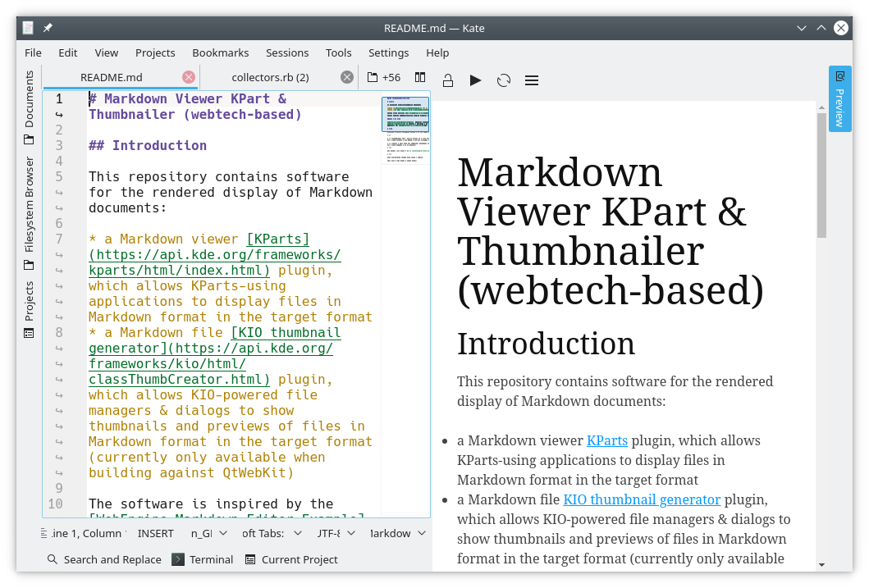The image size is (869, 588).
Task: Click the refresh preview icon
Action: pos(504,80)
